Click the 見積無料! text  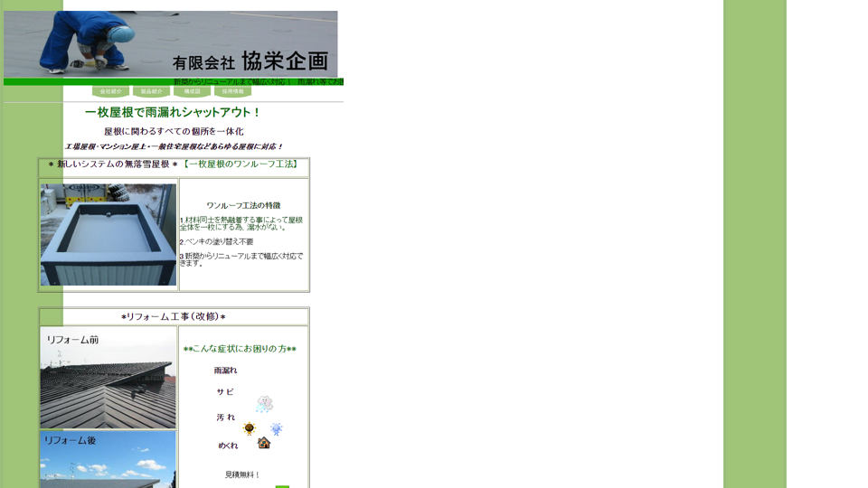242,474
